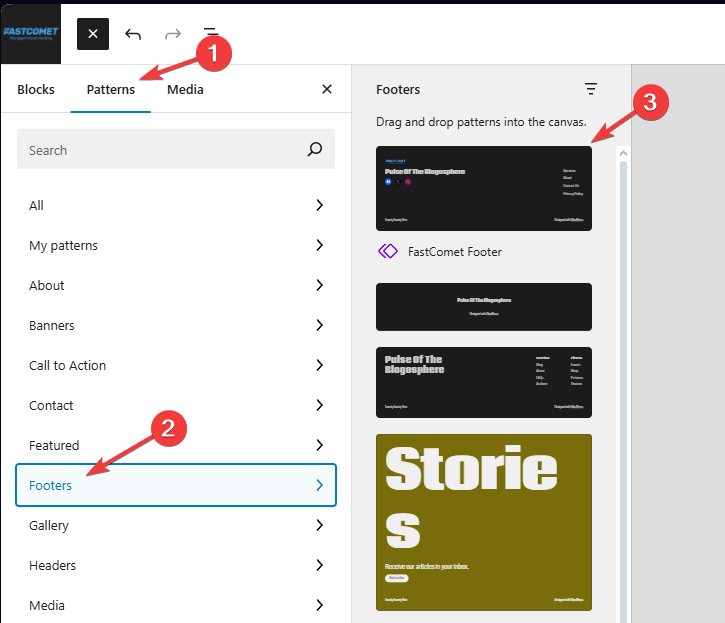Close the block inserter with X toggle

[93, 33]
